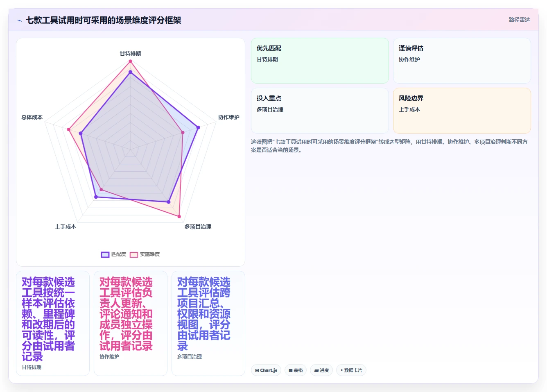Click the 协作维护 axis label on the radar chart
547x392 pixels.
[x=228, y=117]
